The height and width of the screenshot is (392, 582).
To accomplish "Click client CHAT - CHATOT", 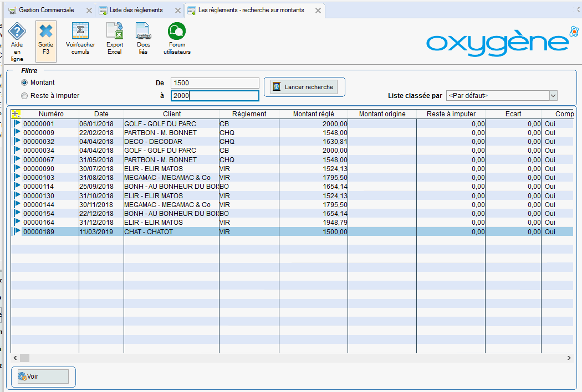I will [149, 231].
